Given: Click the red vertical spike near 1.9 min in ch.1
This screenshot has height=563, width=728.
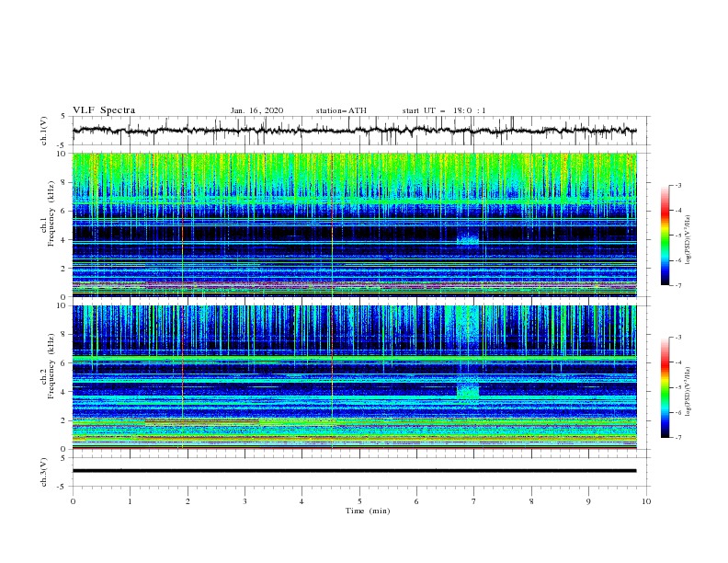Looking at the screenshot, I should (x=183, y=224).
